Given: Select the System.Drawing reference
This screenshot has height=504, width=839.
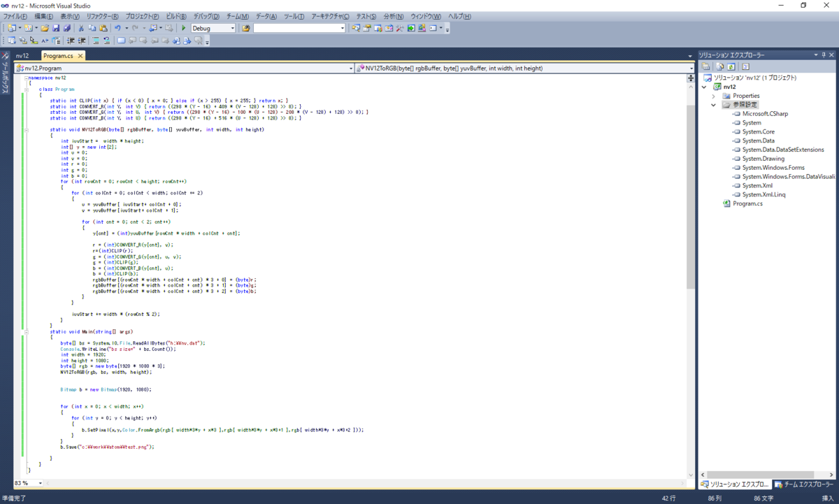Looking at the screenshot, I should click(x=762, y=159).
